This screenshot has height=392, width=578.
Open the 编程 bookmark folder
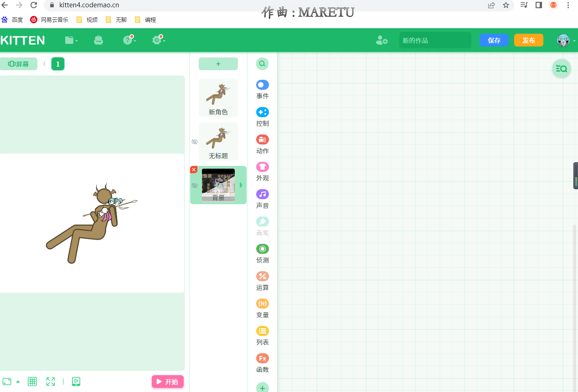(x=145, y=20)
